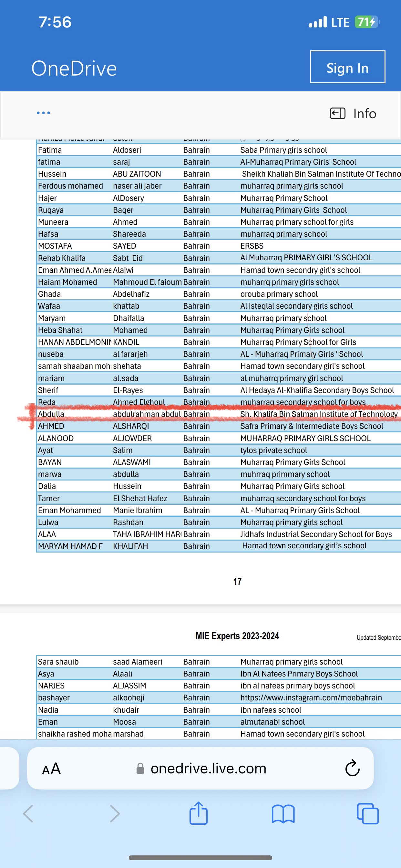Select 'Abdulla' highlighted row name

(51, 414)
